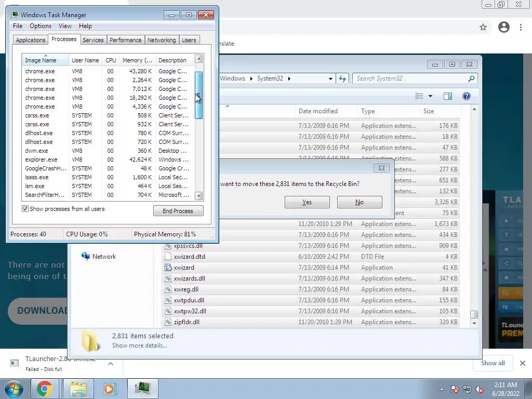Toggle Explorer preview pane icon
This screenshot has width=532, height=399.
[448, 96]
